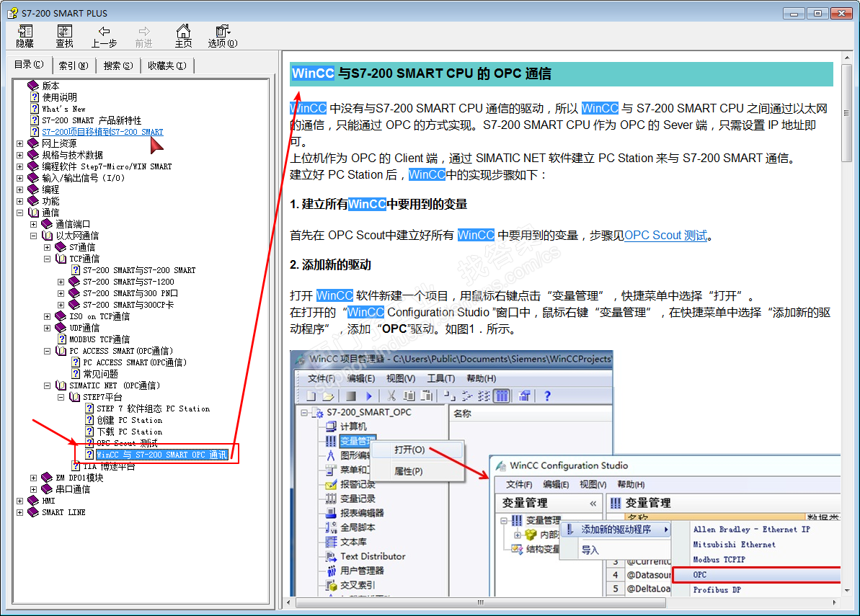Open the 主页 (Home) toolbar icon
The width and height of the screenshot is (860, 616).
(x=183, y=31)
